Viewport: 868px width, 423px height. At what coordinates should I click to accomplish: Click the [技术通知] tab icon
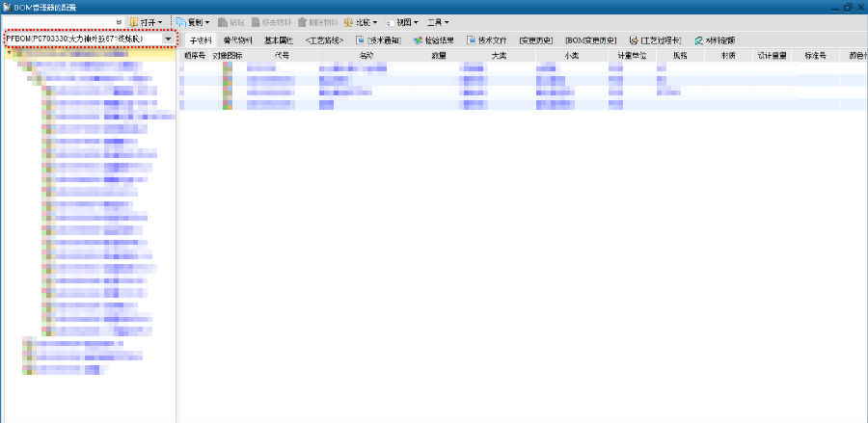click(x=360, y=40)
